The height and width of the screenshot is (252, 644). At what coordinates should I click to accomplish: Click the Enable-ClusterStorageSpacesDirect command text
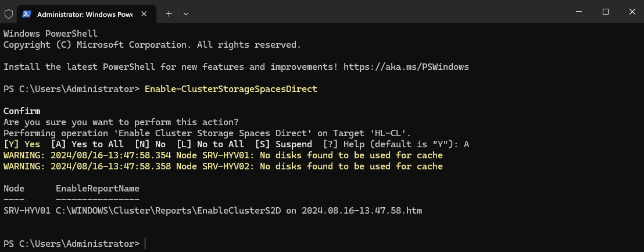[231, 89]
